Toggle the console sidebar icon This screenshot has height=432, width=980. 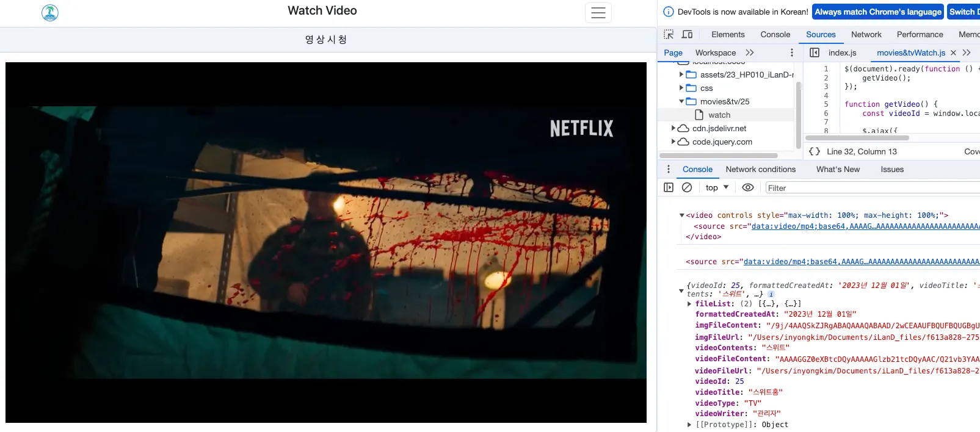[669, 187]
